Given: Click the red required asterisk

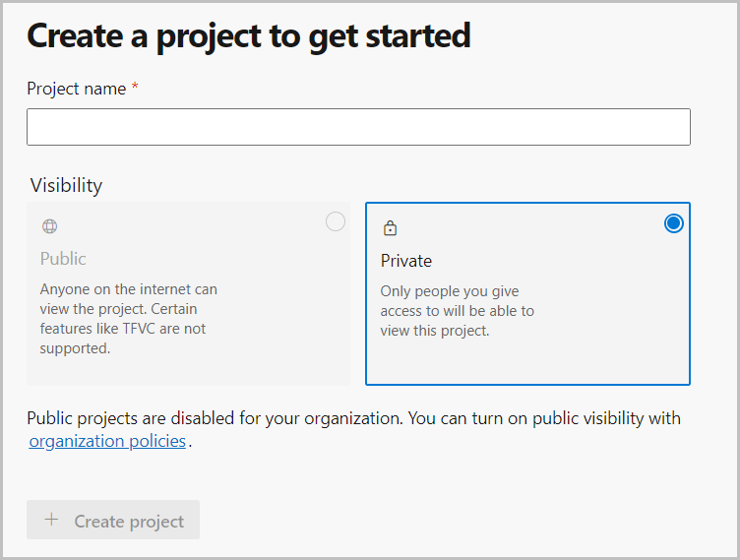Looking at the screenshot, I should [x=135, y=89].
